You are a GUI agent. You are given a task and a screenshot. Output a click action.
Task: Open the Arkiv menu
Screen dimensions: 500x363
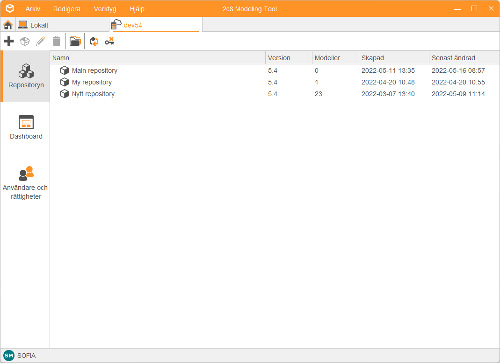33,9
